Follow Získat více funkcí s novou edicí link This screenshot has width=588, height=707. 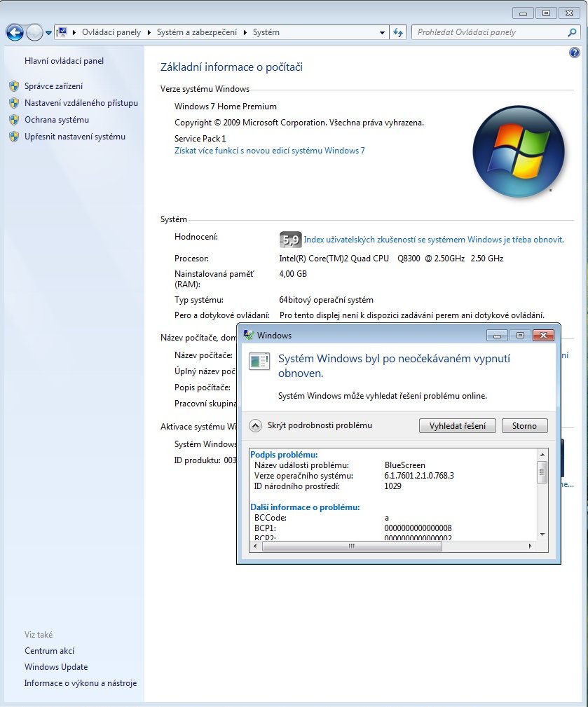tap(270, 151)
